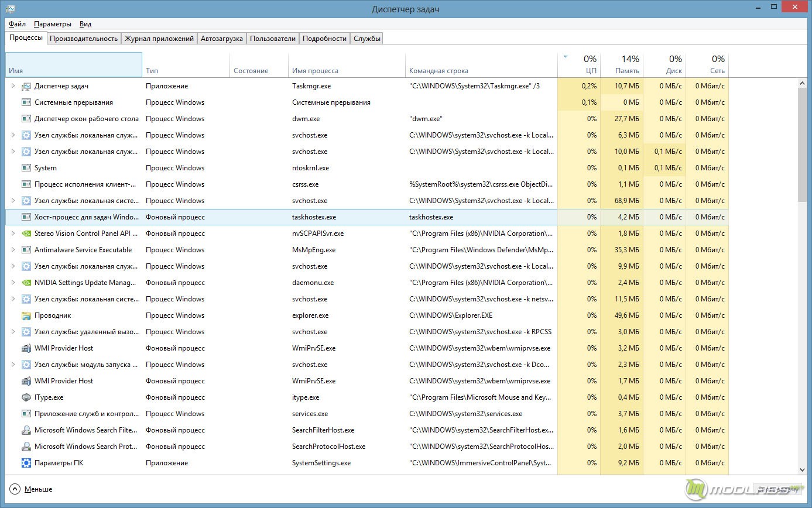Click the System process icon
Screen dimensions: 812x508
[x=26, y=168]
